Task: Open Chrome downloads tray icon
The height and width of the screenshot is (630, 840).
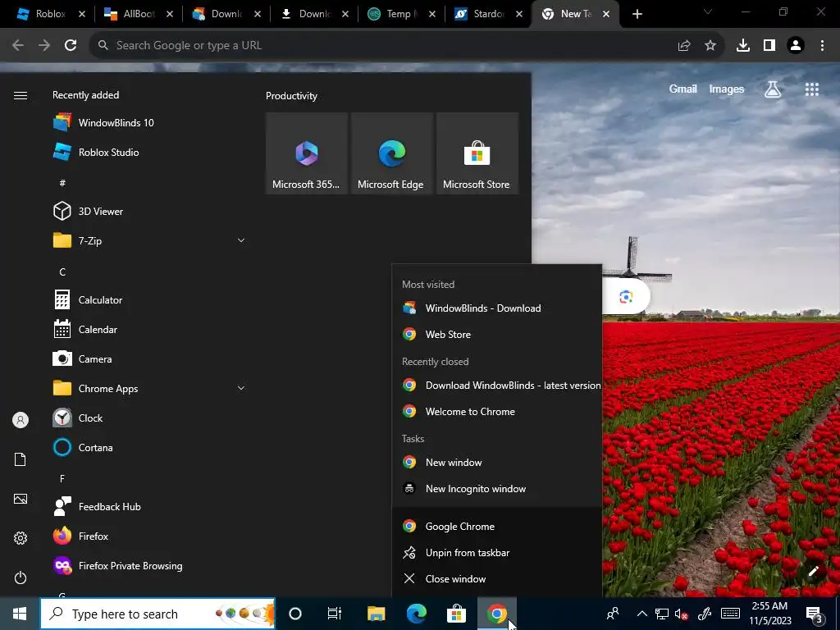Action: pyautogui.click(x=743, y=46)
